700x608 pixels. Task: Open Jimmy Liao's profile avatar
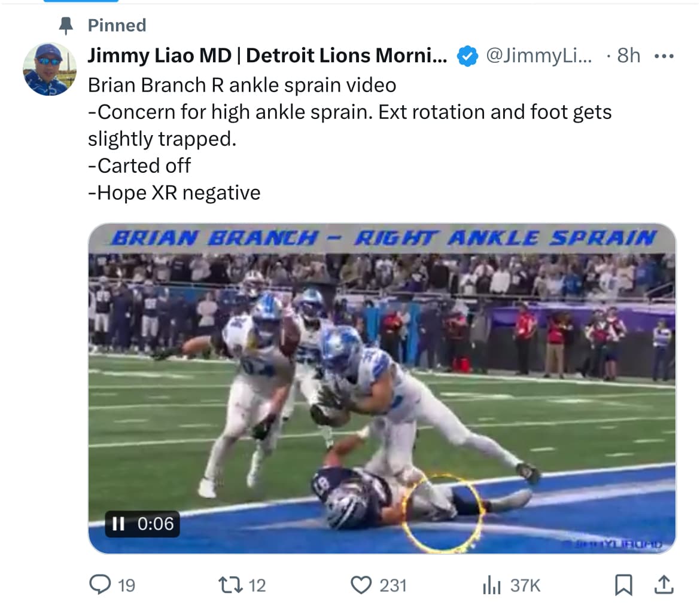pos(50,69)
